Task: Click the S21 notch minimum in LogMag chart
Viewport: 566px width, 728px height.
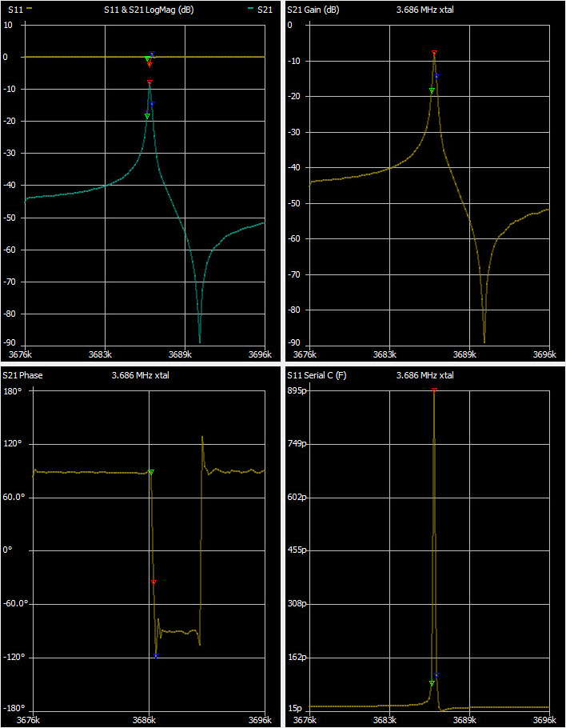Action: tap(200, 342)
